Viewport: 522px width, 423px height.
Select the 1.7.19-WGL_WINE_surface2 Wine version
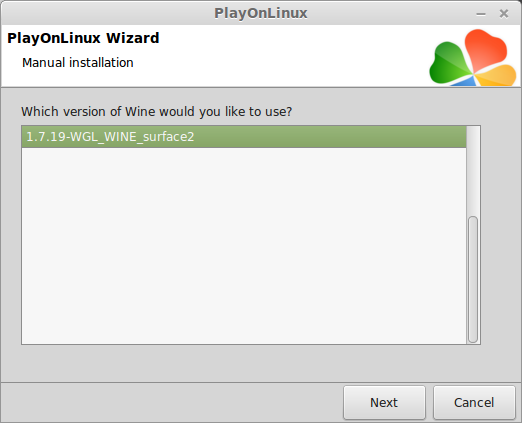click(x=244, y=137)
